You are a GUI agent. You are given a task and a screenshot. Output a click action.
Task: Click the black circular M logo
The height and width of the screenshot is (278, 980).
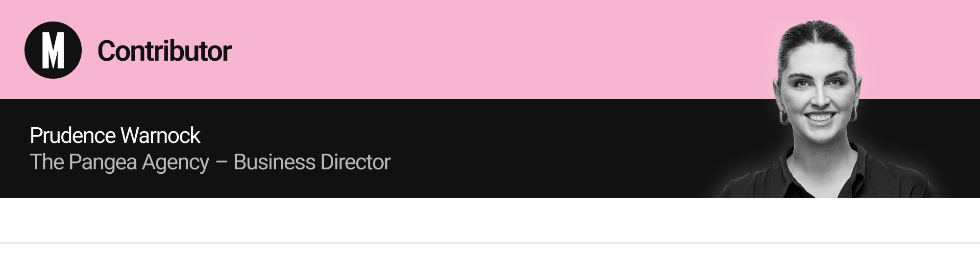pos(53,50)
